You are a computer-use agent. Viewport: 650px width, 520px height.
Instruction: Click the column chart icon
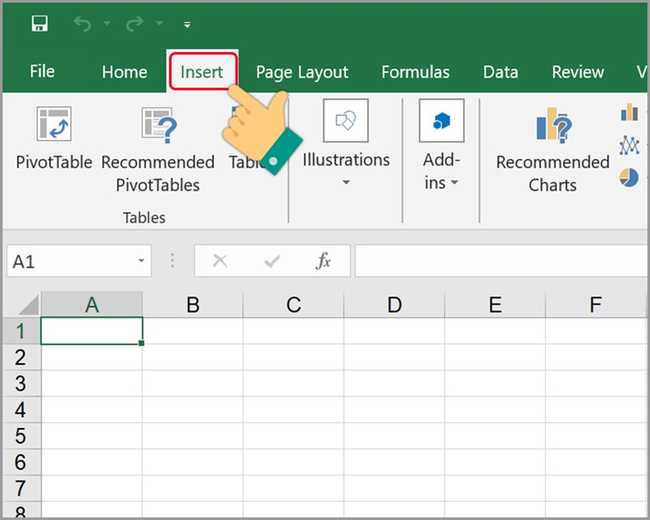tap(630, 112)
